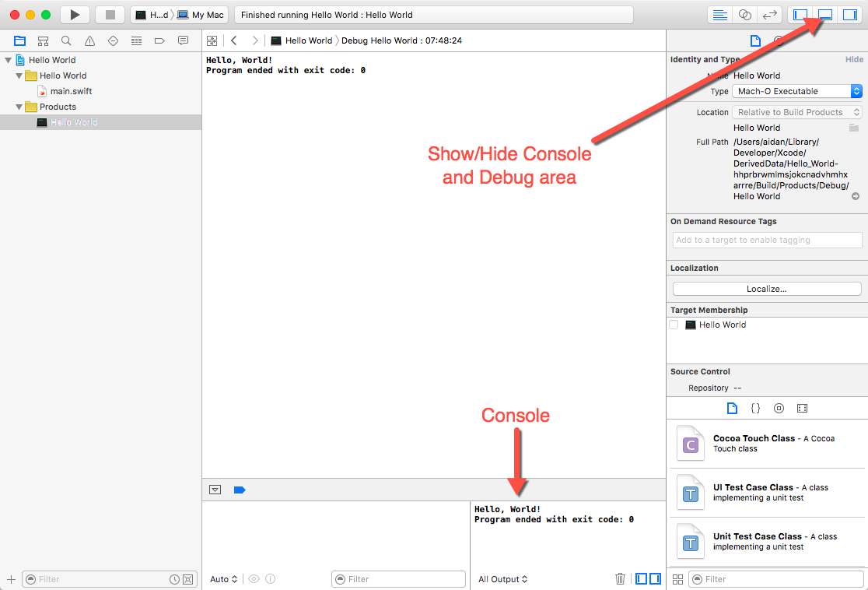Open the Find navigator magnifier icon
Image resolution: width=868 pixels, height=590 pixels.
[x=66, y=40]
